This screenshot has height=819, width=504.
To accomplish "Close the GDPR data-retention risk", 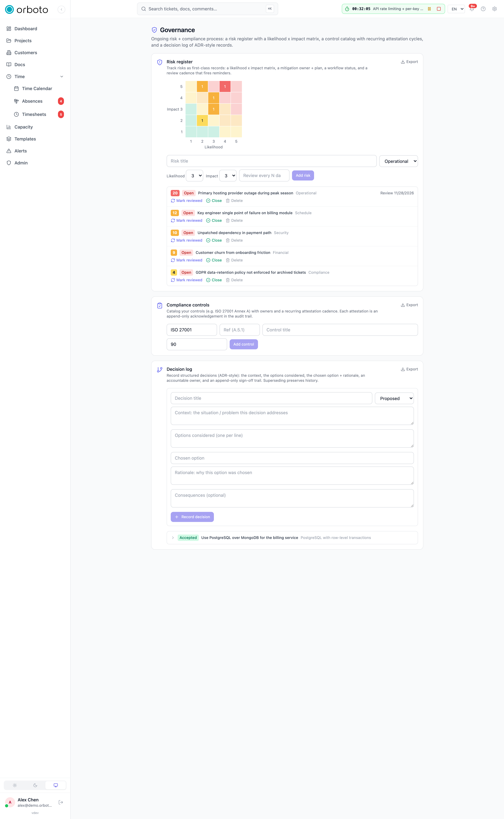I will click(214, 280).
